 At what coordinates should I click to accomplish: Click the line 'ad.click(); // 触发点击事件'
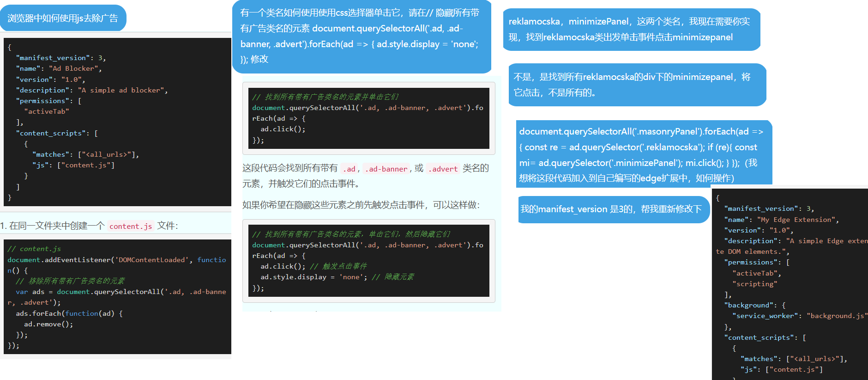point(313,266)
